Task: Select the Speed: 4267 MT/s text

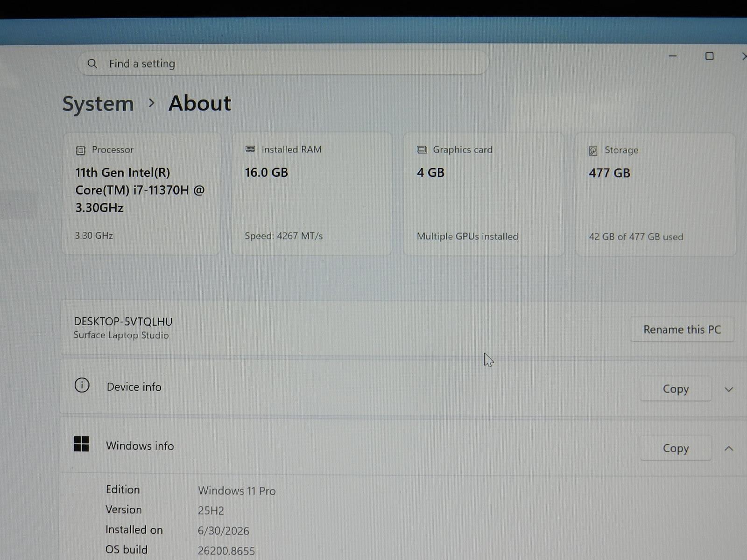Action: click(284, 236)
